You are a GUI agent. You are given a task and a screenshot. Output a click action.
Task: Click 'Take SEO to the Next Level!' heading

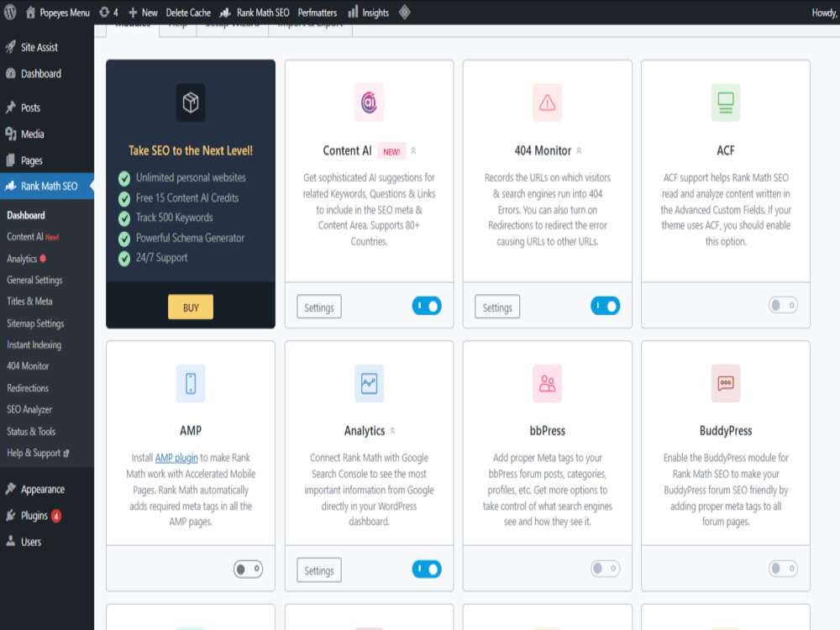click(191, 150)
